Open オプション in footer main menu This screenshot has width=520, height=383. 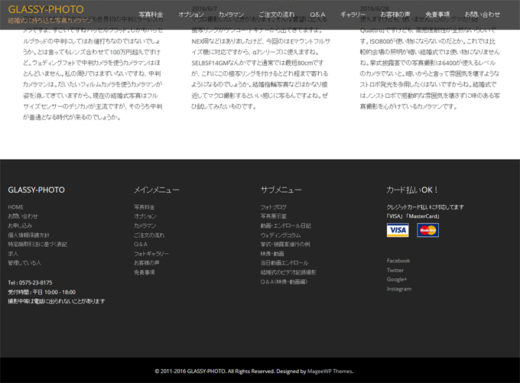coord(145,216)
